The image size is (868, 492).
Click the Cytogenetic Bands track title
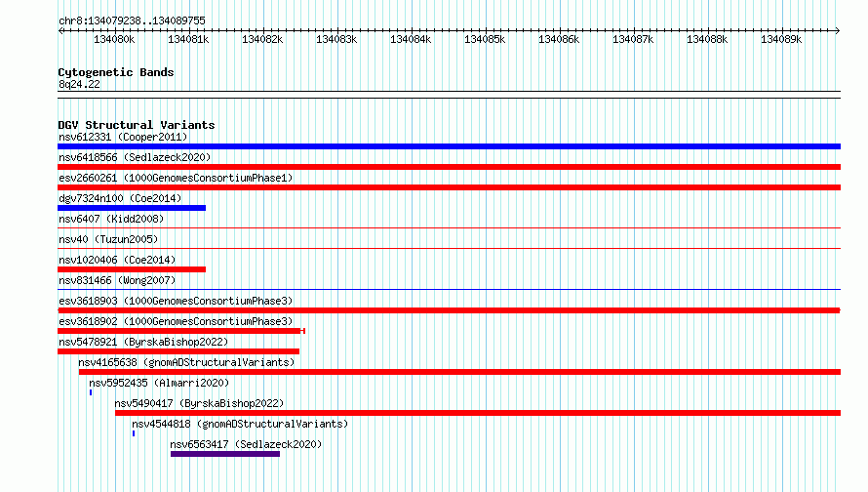click(116, 72)
